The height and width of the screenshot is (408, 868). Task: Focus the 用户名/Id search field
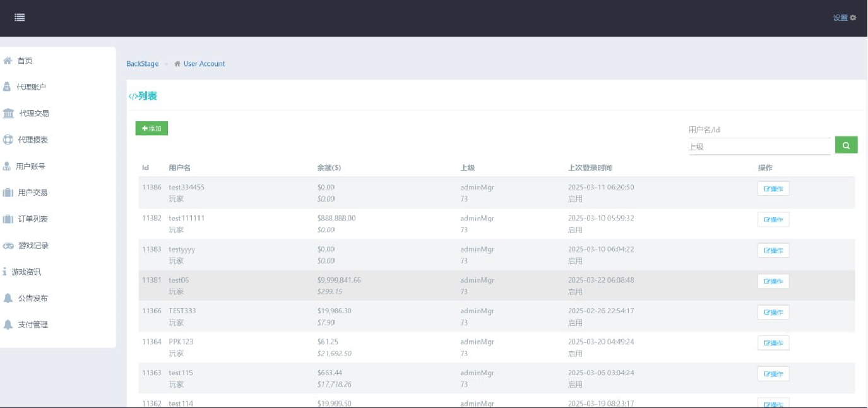[x=759, y=130]
